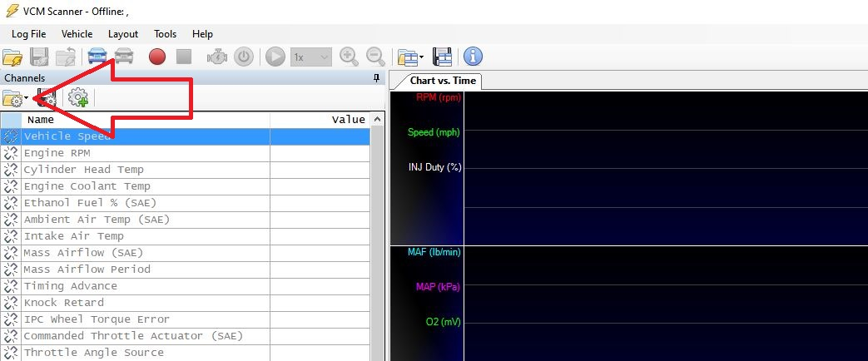This screenshot has width=868, height=361.
Task: Start recording with the red record button
Action: 157,57
